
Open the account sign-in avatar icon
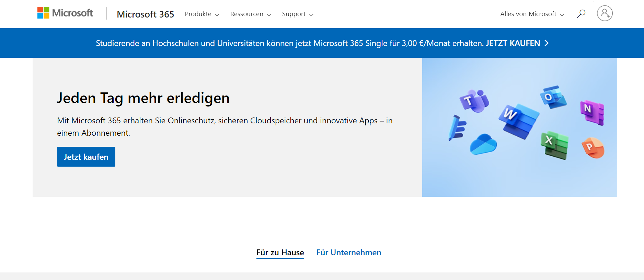point(605,13)
